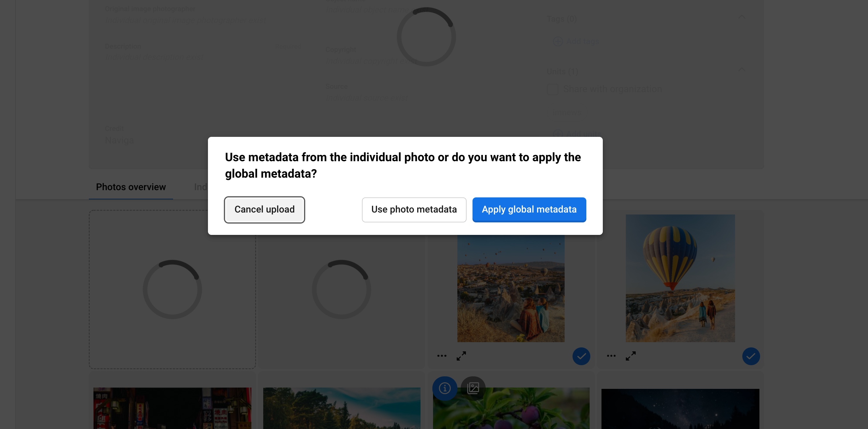
Task: Open more options for Cappadocia couple photo
Action: 442,356
